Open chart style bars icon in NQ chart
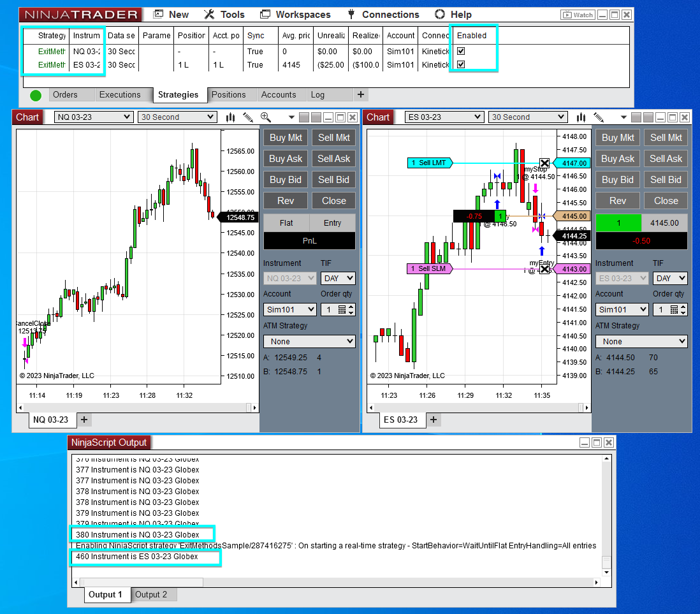 coord(230,117)
